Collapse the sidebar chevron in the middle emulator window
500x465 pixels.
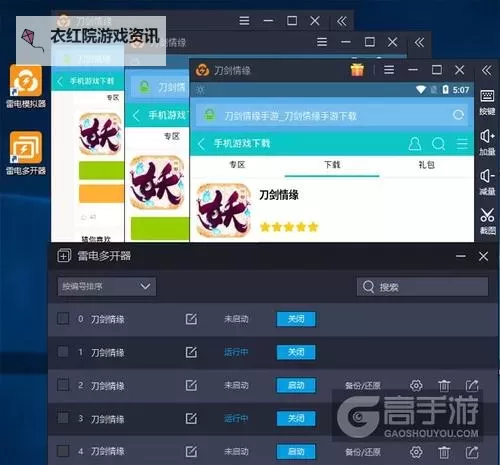(419, 42)
